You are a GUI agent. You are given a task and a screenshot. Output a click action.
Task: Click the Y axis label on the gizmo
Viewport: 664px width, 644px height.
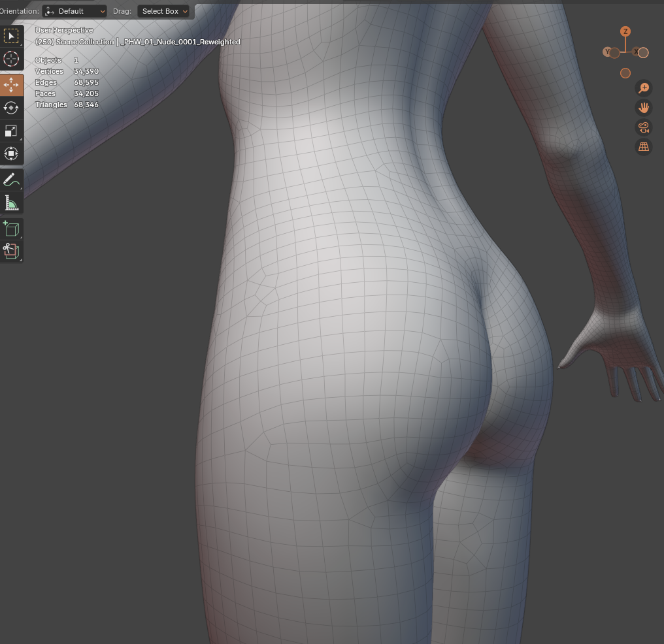(608, 52)
